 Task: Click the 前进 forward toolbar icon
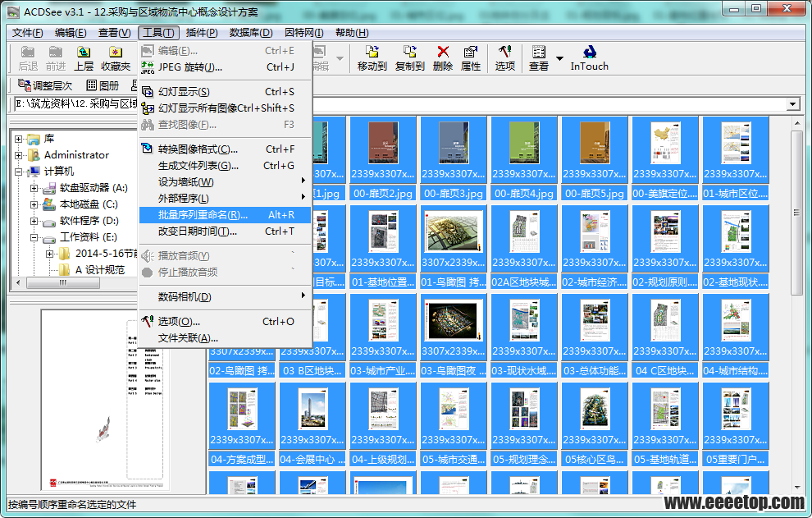(x=56, y=58)
